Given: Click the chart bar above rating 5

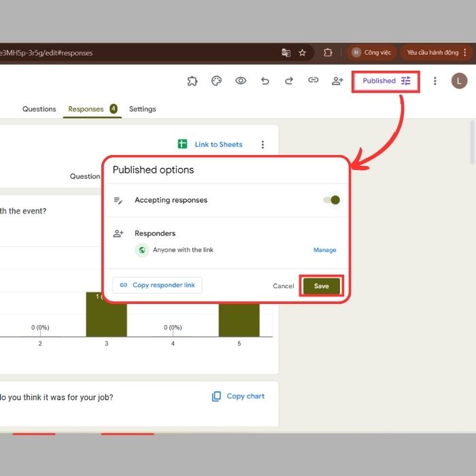Looking at the screenshot, I should [x=239, y=320].
